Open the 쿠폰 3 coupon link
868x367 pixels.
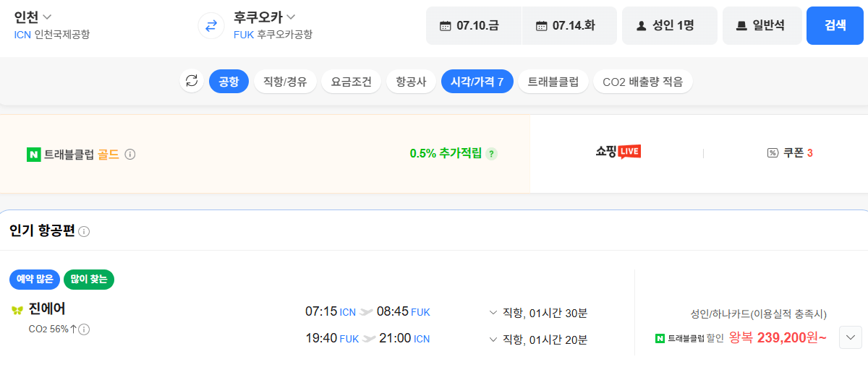tap(790, 153)
